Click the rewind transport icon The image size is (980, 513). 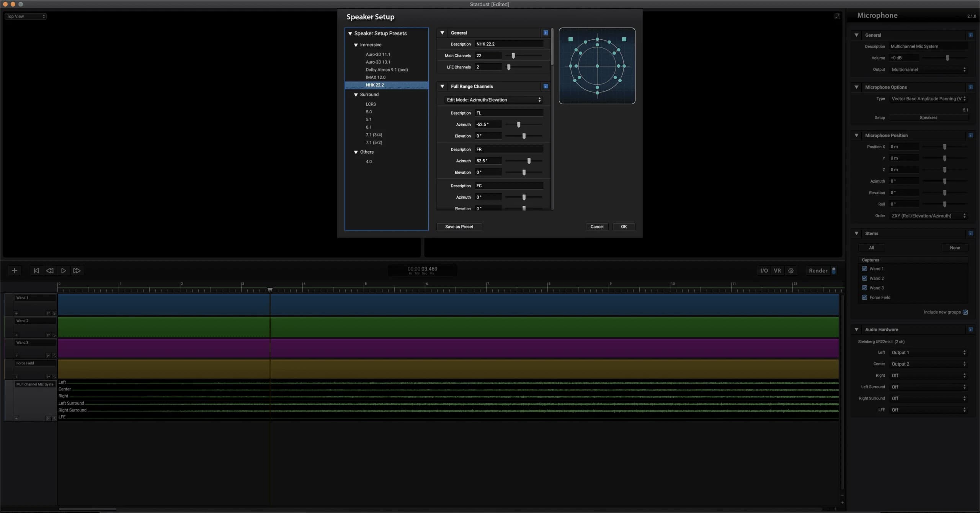click(x=50, y=270)
